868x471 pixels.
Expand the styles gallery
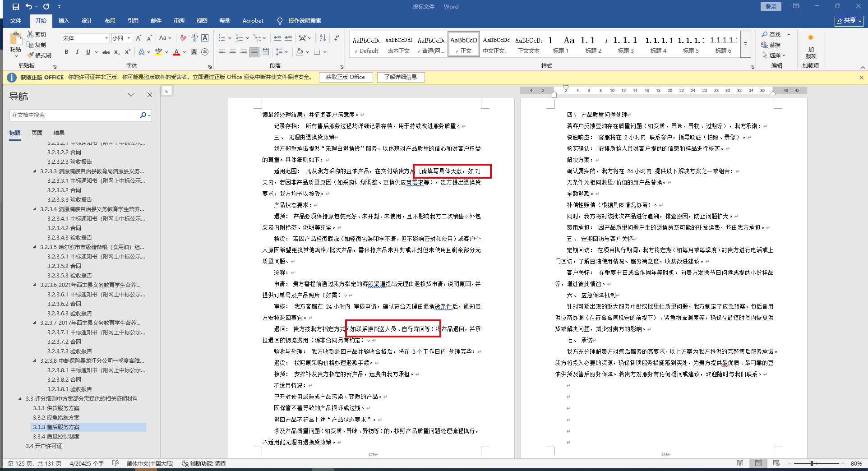coord(746,44)
